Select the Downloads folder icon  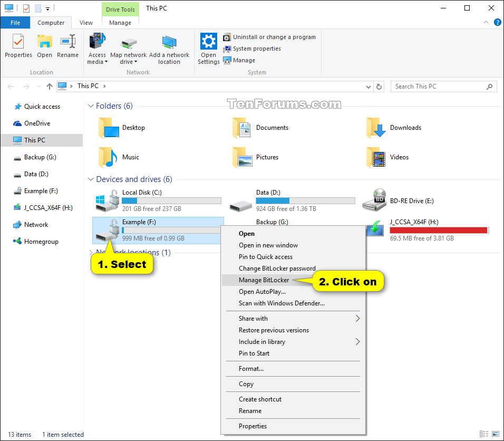pos(376,128)
